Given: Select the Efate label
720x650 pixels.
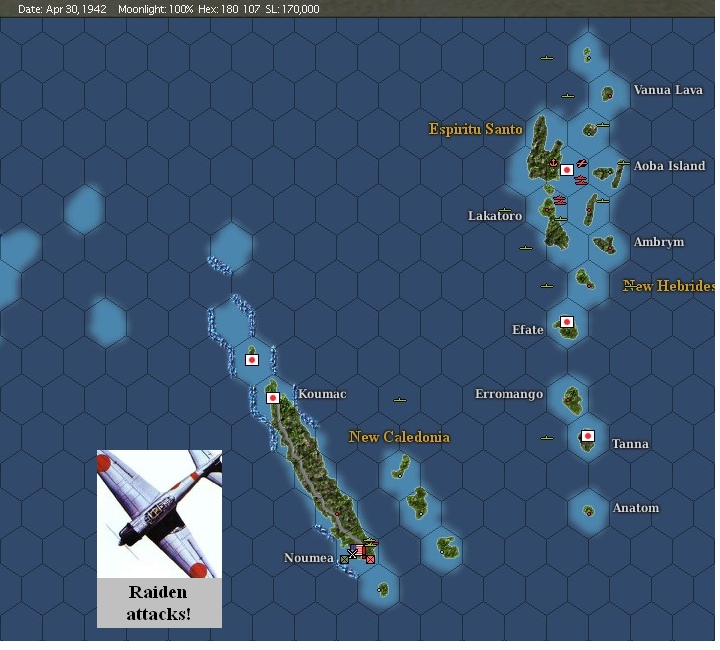Looking at the screenshot, I should point(528,330).
